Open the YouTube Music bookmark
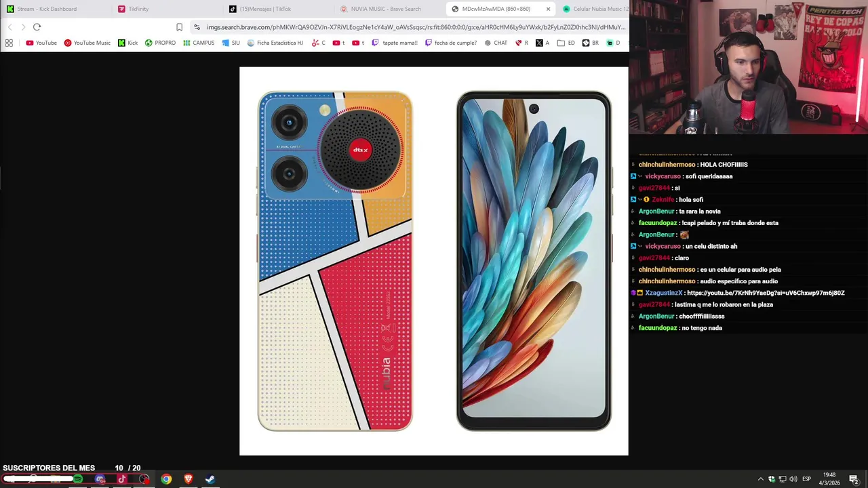This screenshot has width=868, height=488. coord(87,43)
